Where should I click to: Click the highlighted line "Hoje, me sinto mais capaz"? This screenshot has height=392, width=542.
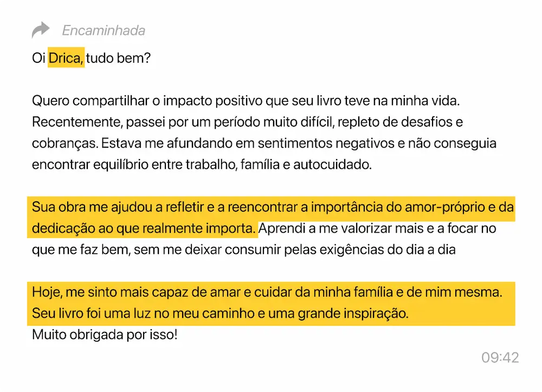(267, 292)
